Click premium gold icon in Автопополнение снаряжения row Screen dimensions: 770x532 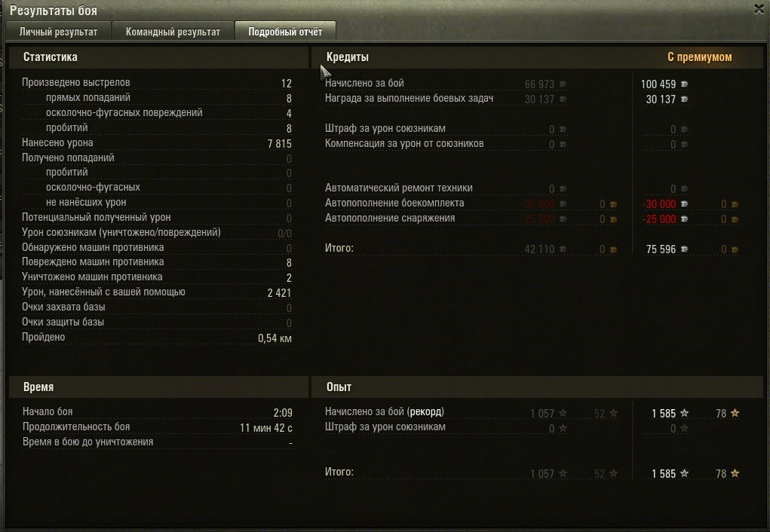coord(735,219)
